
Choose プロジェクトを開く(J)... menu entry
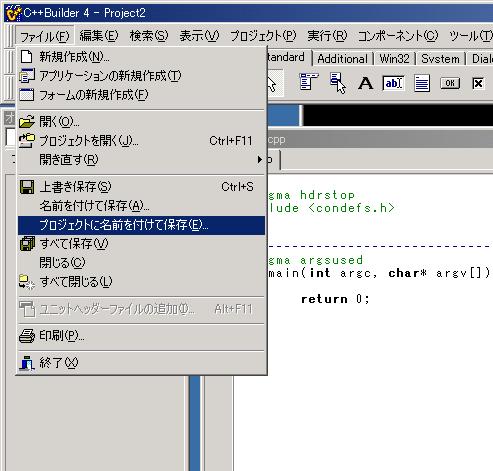pyautogui.click(x=141, y=141)
